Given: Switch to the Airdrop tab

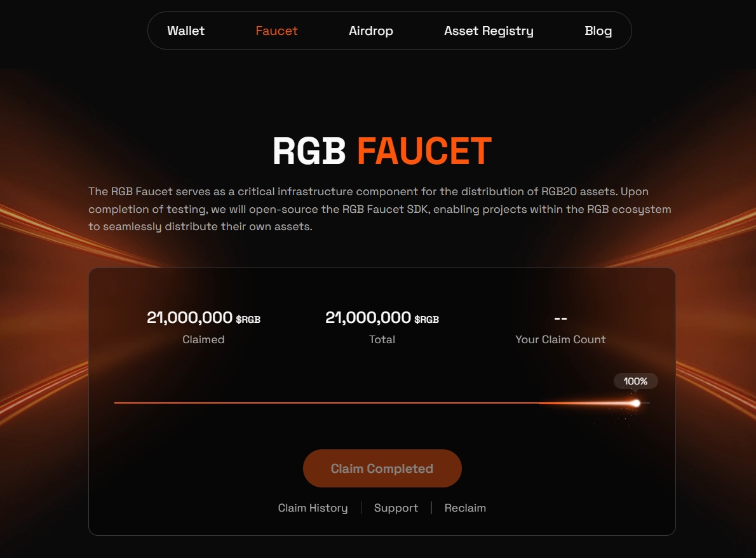Looking at the screenshot, I should pos(371,30).
